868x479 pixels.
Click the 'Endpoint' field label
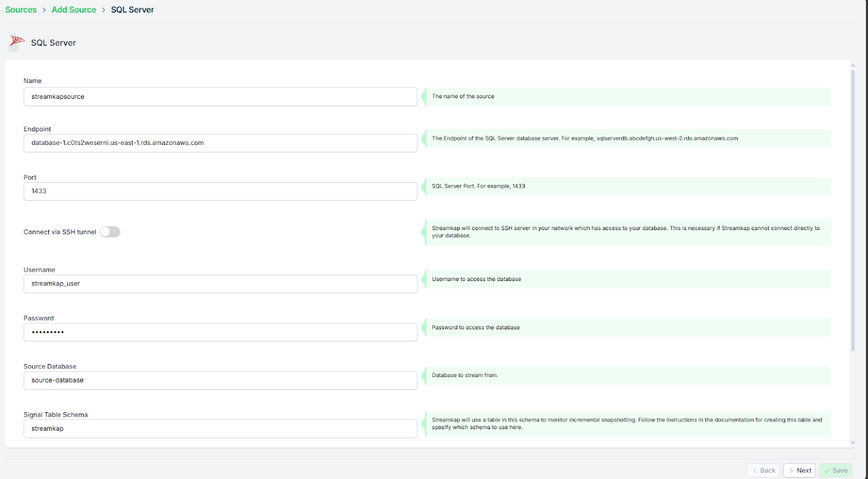coord(37,129)
